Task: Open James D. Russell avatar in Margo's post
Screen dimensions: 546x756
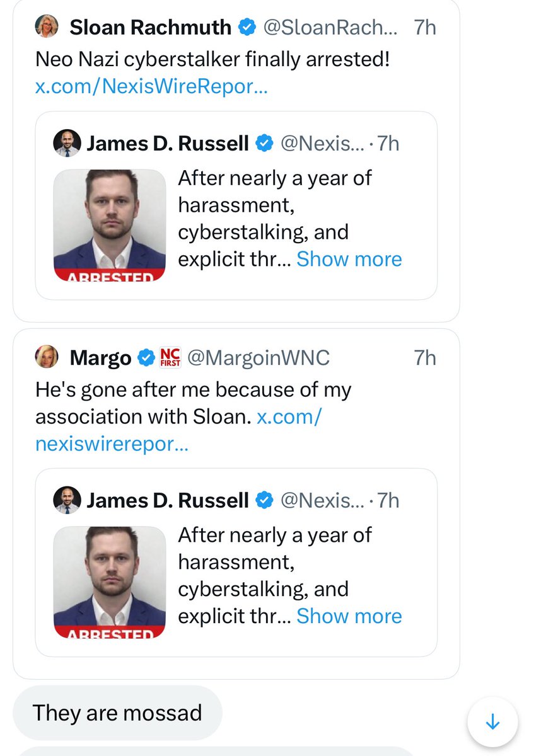Action: [x=67, y=500]
